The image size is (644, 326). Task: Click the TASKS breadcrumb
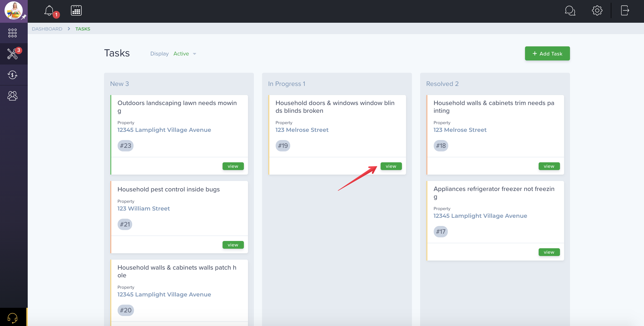point(83,29)
